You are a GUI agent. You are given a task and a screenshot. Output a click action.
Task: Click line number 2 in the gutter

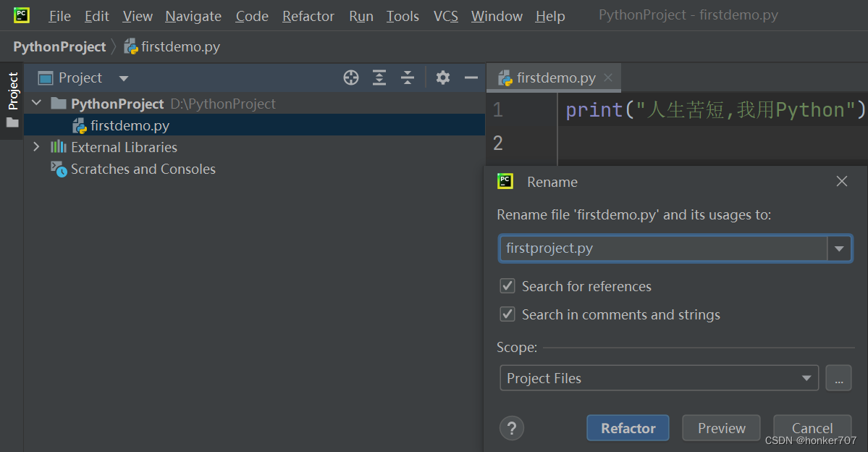click(x=498, y=143)
